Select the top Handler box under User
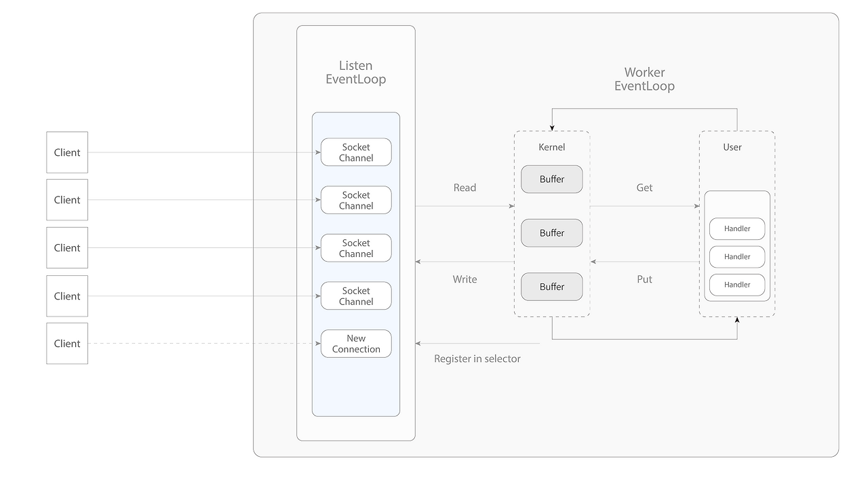868x488 pixels. (x=737, y=229)
